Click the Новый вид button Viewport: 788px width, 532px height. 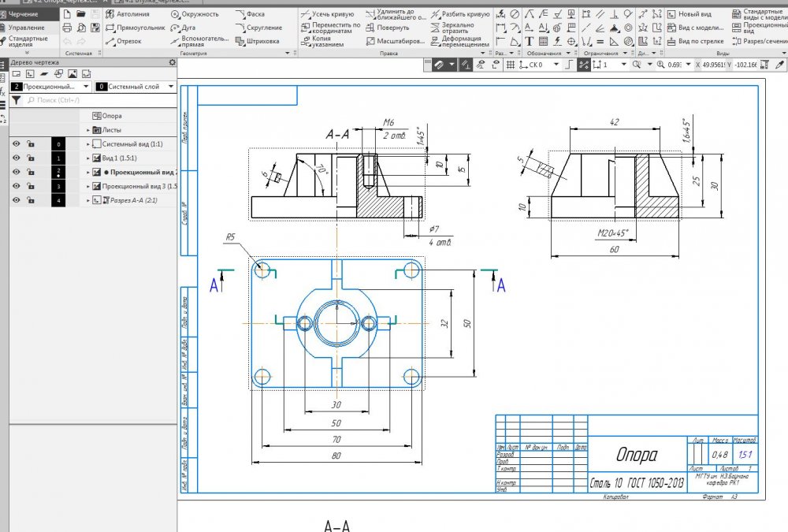point(693,14)
